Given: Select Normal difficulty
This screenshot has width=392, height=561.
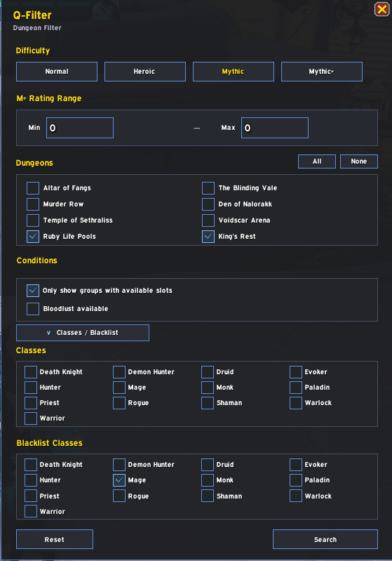Looking at the screenshot, I should (57, 72).
